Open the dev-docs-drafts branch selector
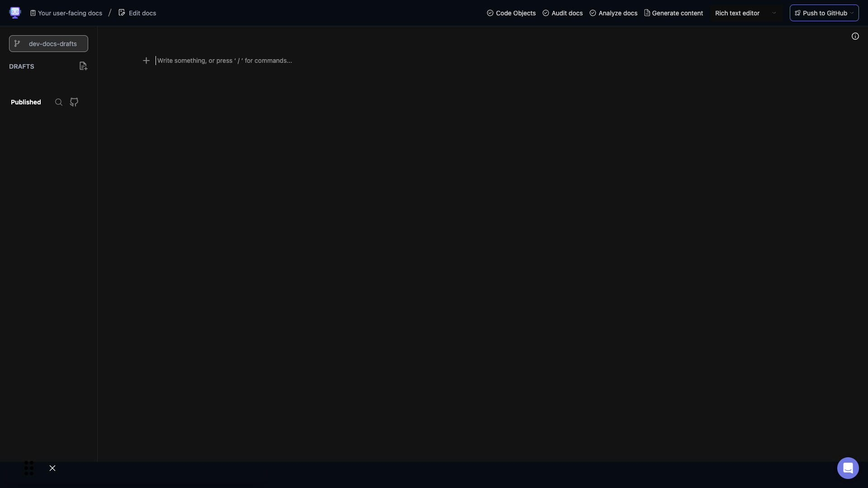Screen dimensions: 868x488 48,43
